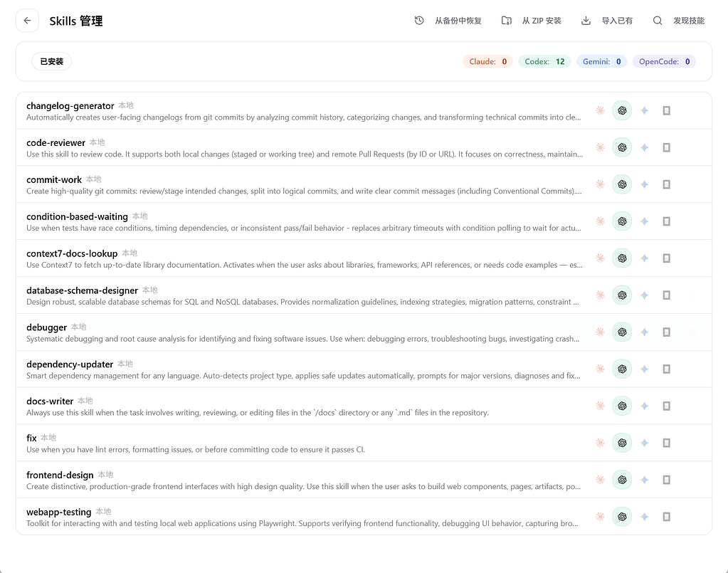Viewport: 728px width, 573px height.
Task: Click the webapp-testing skill name
Action: click(59, 512)
